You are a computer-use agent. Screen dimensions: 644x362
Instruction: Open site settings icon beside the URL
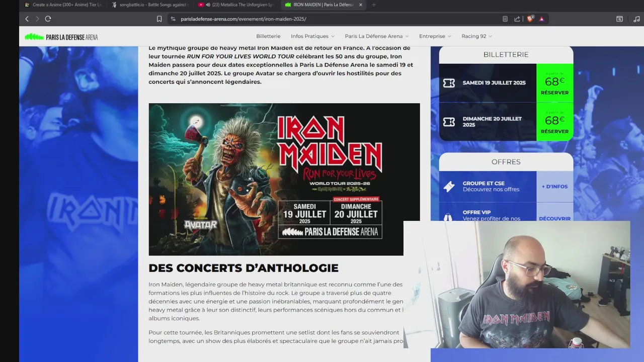[173, 19]
